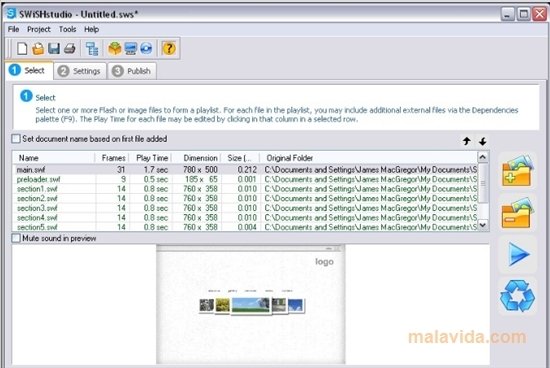Open Help with the question mark icon

(169, 48)
